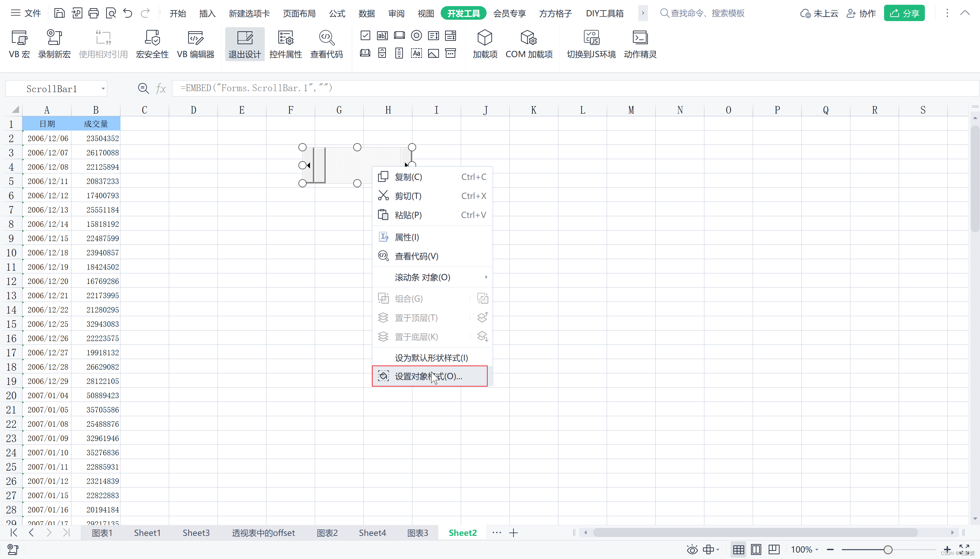Expand 滚动条 对象(O) submenu

(432, 277)
